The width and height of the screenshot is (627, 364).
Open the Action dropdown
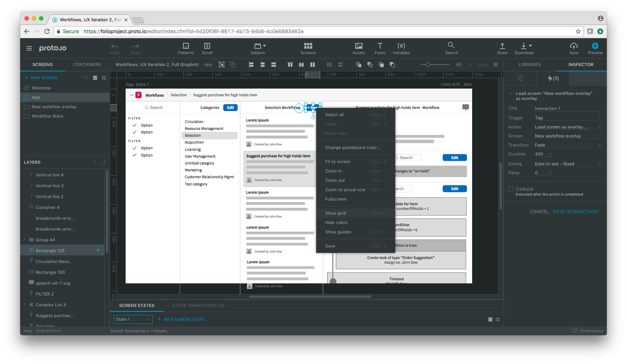pyautogui.click(x=568, y=127)
